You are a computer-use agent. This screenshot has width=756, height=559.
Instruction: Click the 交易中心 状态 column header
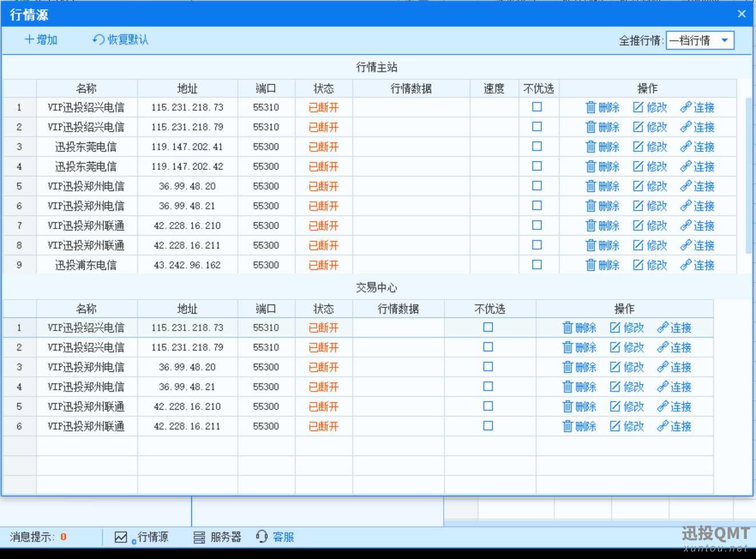coord(323,309)
